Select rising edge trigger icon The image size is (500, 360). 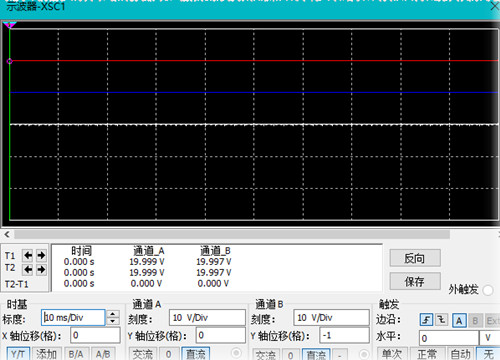click(x=426, y=320)
